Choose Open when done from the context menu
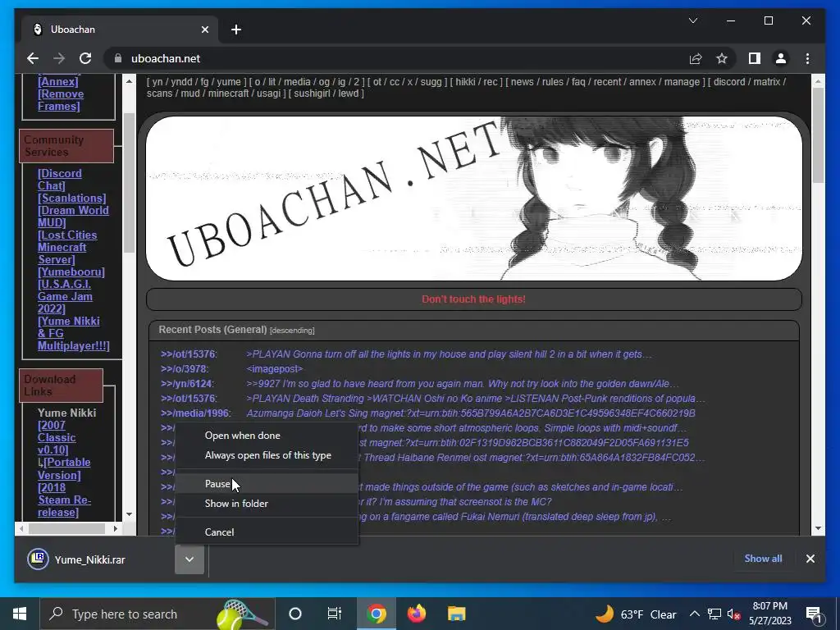 (x=267, y=436)
